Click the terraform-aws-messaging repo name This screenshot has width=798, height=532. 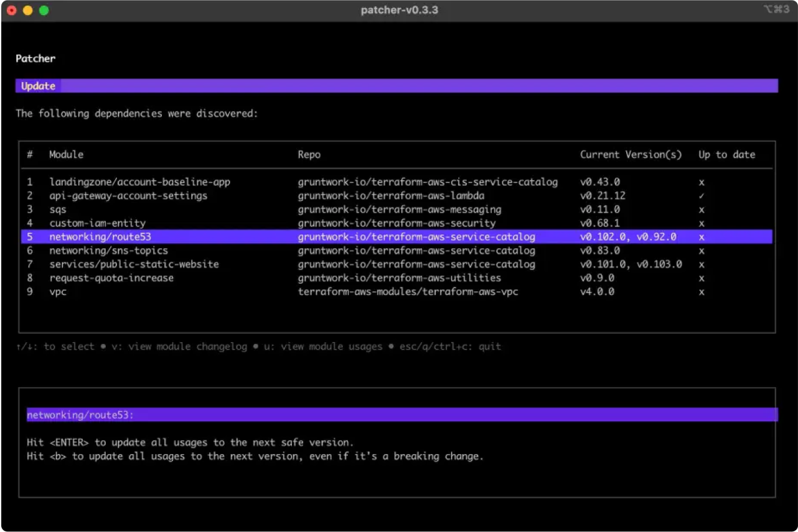(399, 210)
